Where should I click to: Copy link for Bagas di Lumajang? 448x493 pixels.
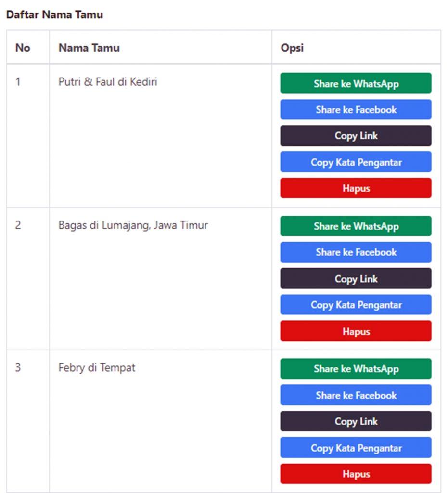pyautogui.click(x=356, y=278)
